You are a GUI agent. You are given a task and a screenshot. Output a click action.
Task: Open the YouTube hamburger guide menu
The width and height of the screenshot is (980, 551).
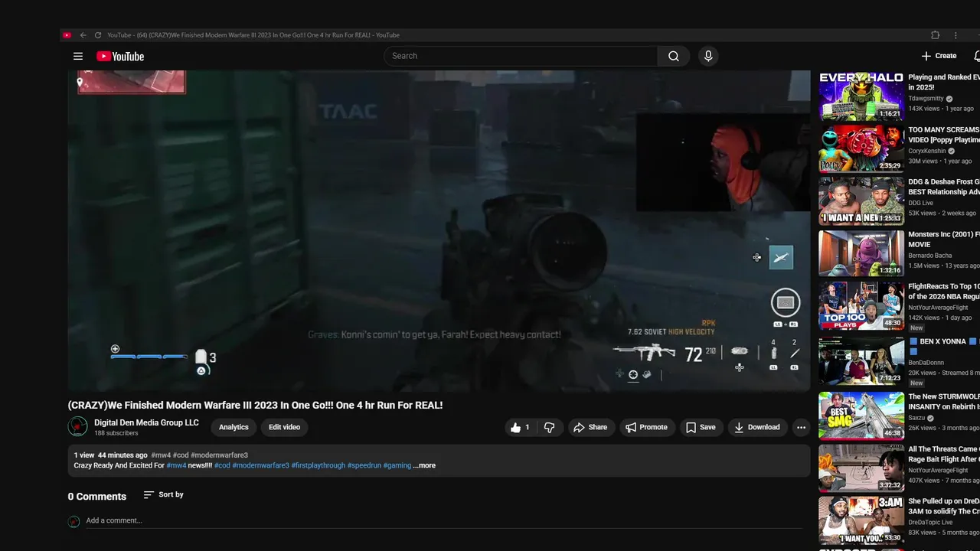77,56
